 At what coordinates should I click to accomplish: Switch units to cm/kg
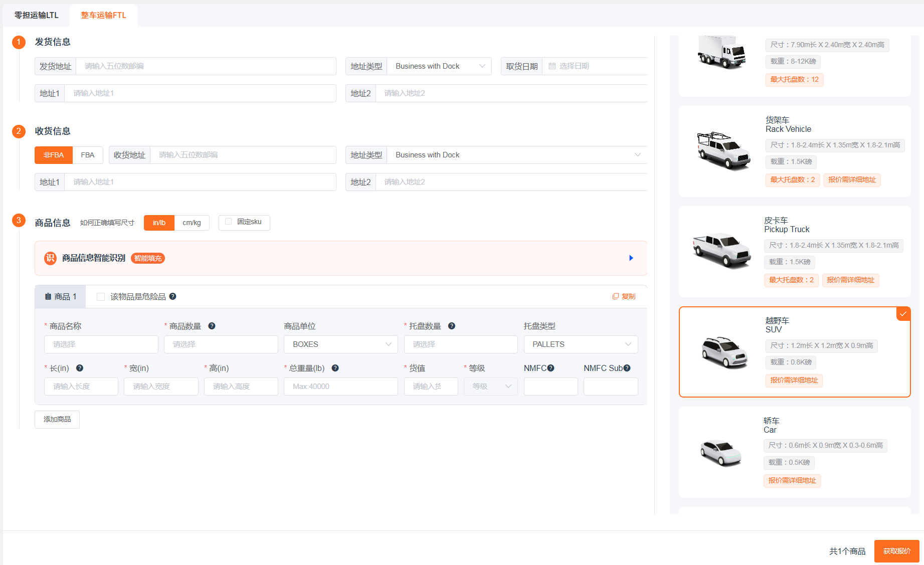point(192,223)
